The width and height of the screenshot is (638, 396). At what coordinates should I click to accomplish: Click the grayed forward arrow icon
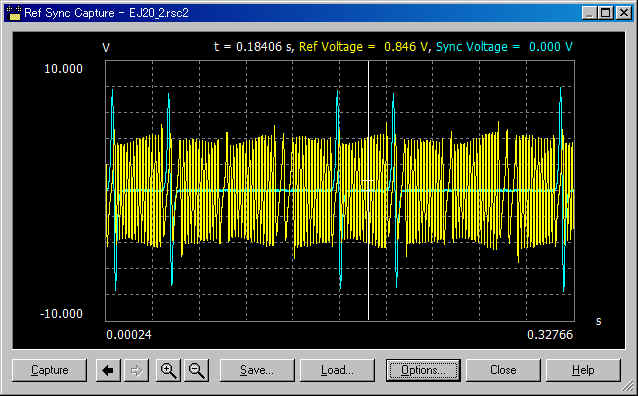136,370
